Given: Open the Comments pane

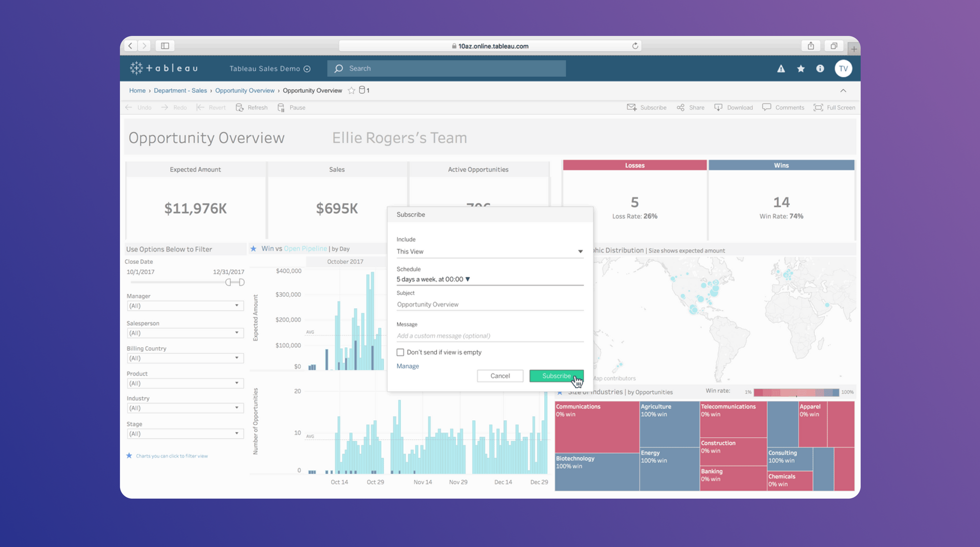Looking at the screenshot, I should pos(783,108).
